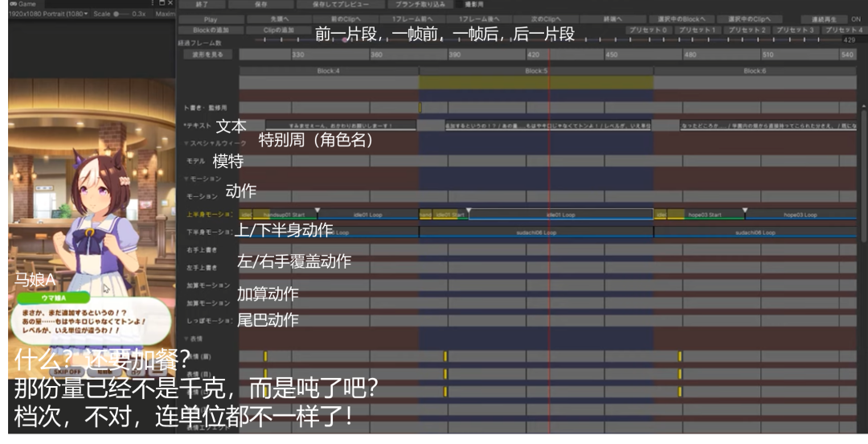Click the clip transition marker after hope03 Start
868x444 pixels.
[x=745, y=211]
